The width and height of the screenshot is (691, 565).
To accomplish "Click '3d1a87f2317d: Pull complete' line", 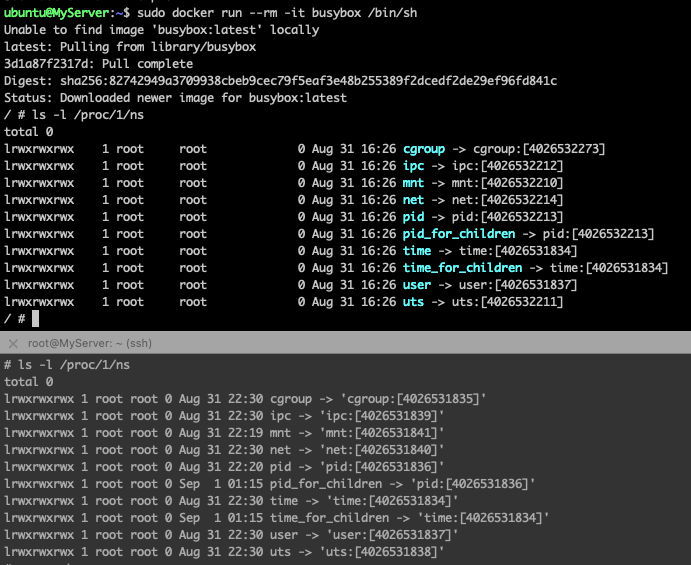I will (x=98, y=64).
